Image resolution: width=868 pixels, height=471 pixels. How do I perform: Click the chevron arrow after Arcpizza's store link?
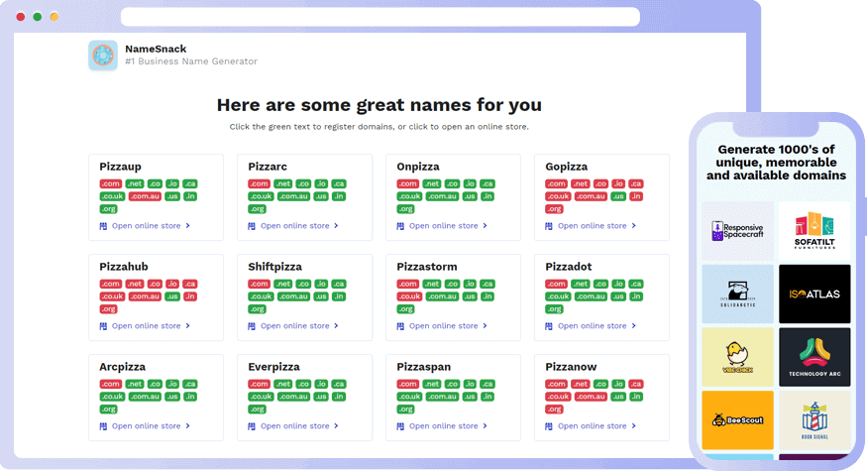coord(187,426)
